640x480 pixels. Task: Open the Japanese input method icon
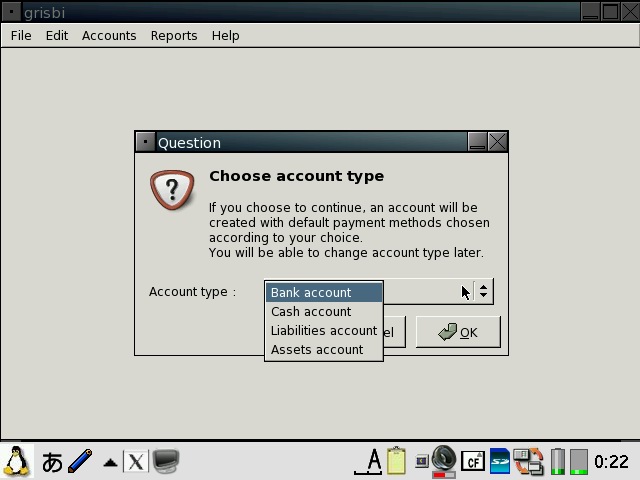[x=52, y=461]
